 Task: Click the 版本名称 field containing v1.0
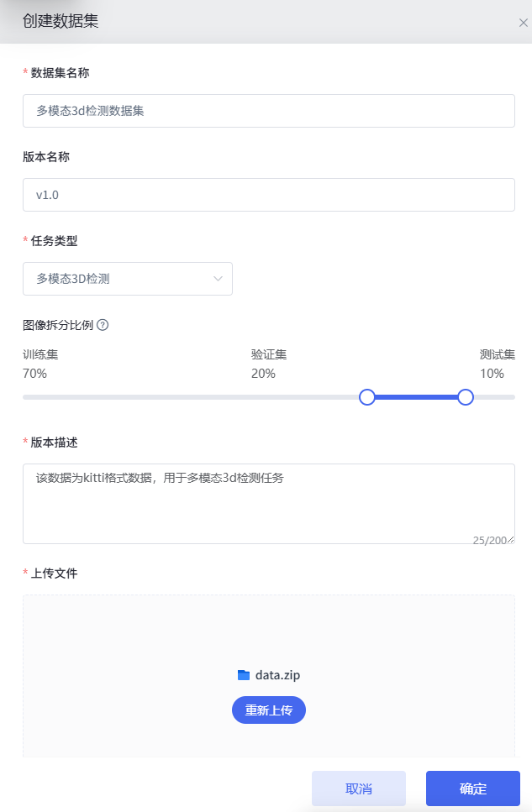click(x=269, y=195)
